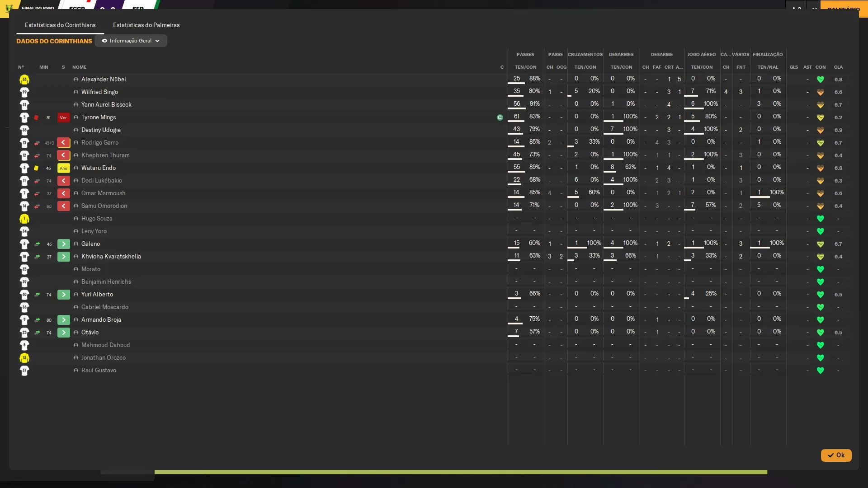Click player info icon beside Destiny Udogie
This screenshot has width=868, height=488.
pyautogui.click(x=76, y=130)
